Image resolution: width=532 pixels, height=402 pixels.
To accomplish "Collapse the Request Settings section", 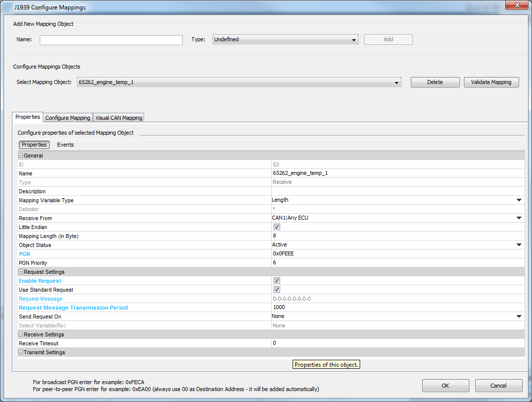I will (x=20, y=272).
